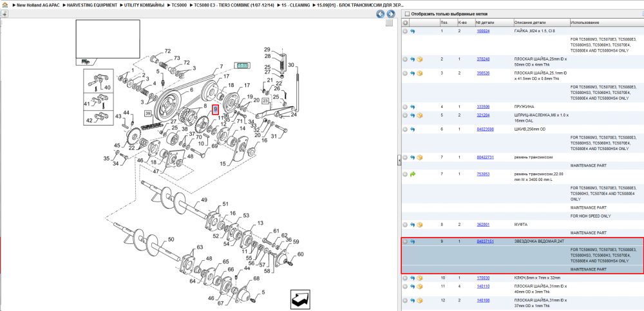Screen dimensions: 644x311
Task: Open 'New Holland AG APAC' breadcrumb
Action: point(38,5)
